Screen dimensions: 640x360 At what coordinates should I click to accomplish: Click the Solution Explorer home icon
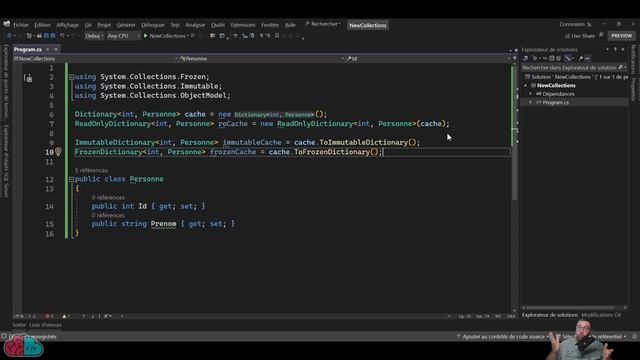526,58
